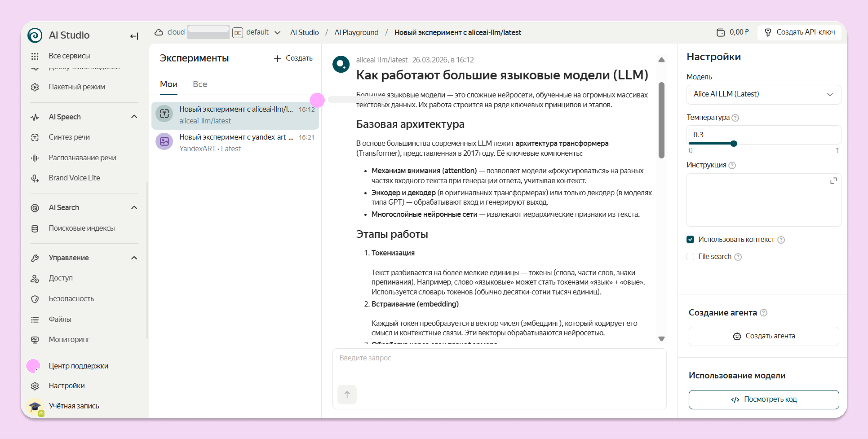Open Распознавание речи in the sidebar
The height and width of the screenshot is (439, 868).
82,157
